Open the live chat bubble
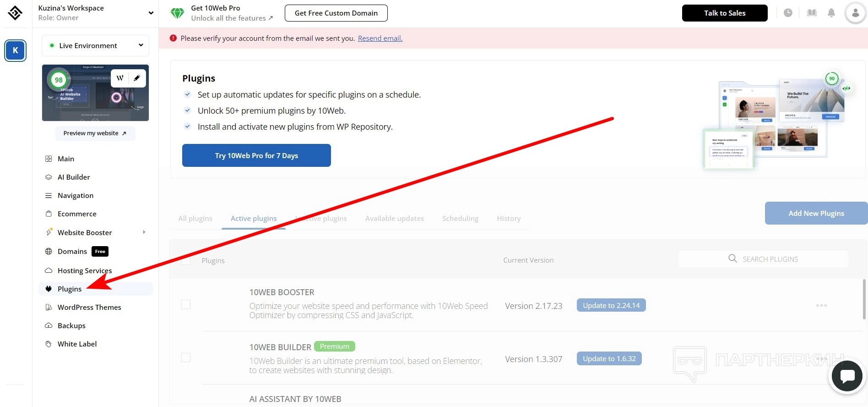 pyautogui.click(x=847, y=376)
